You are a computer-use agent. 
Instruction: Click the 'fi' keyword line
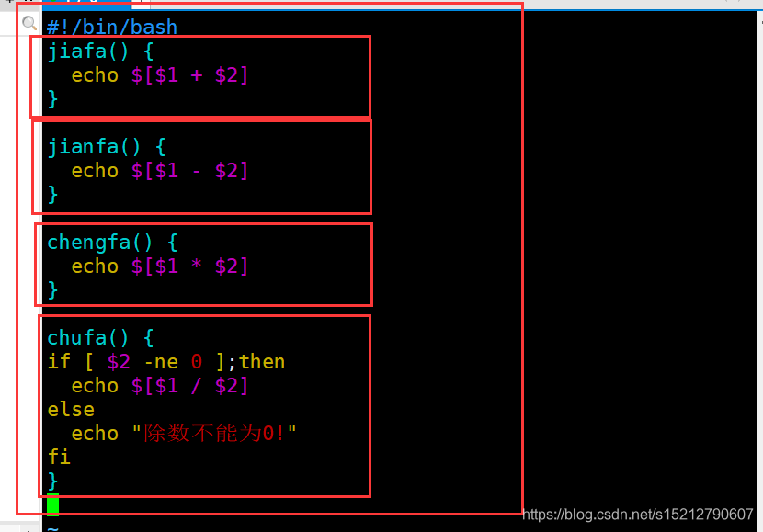[59, 457]
